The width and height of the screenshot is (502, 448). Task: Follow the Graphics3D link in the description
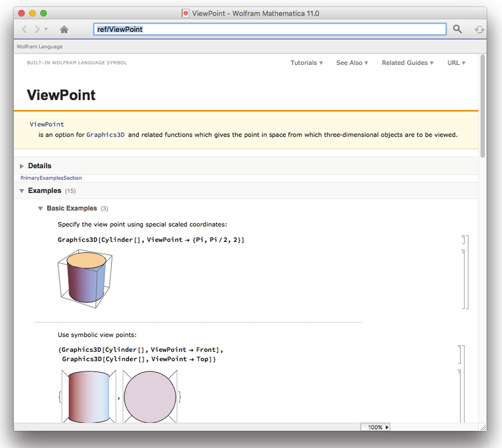(x=105, y=135)
